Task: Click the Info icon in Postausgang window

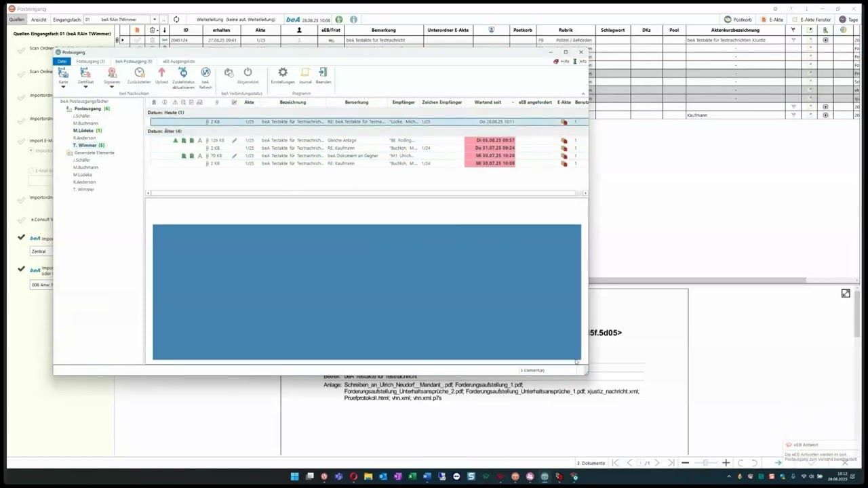Action: coord(575,61)
